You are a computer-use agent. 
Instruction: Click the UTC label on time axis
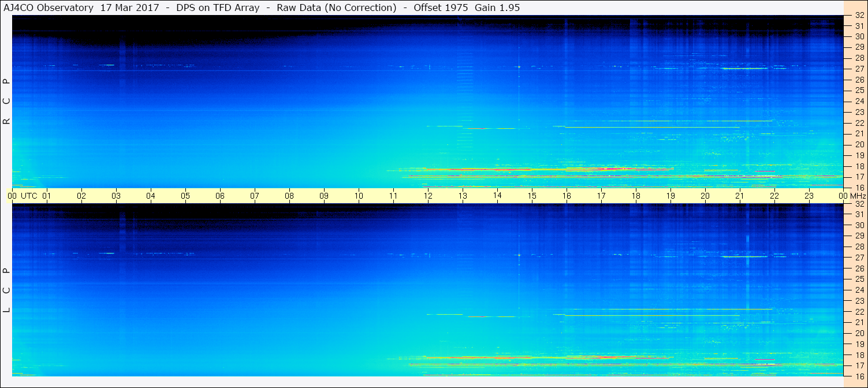[29, 196]
